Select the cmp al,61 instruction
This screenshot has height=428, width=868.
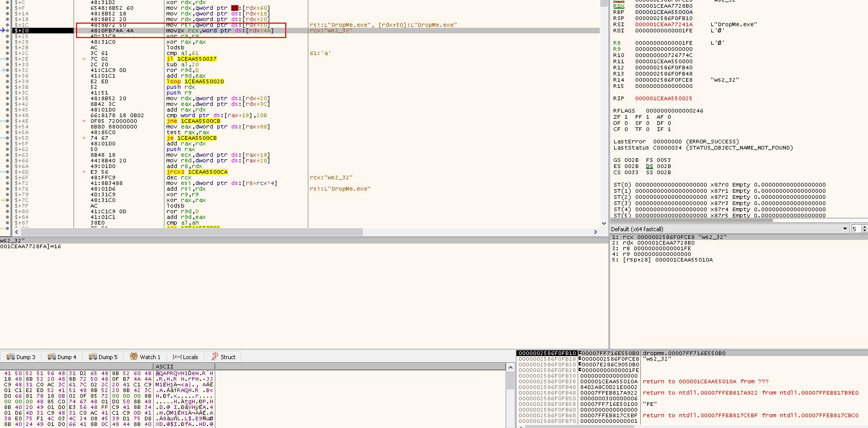click(x=182, y=53)
